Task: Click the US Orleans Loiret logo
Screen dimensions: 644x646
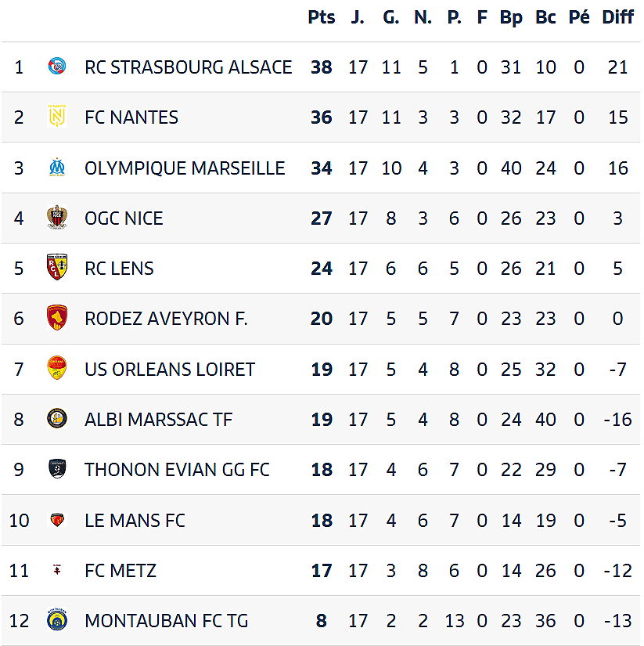Action: point(56,369)
